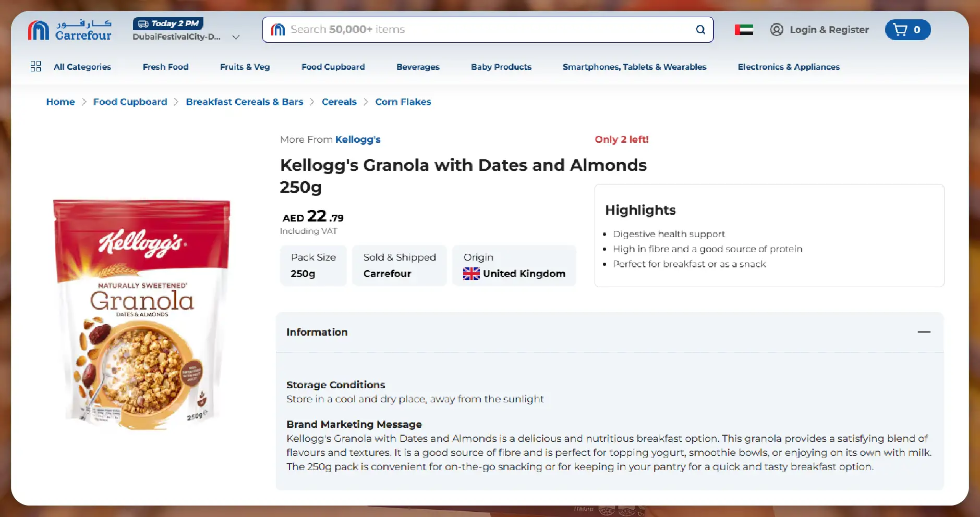Click the search magnifier icon

pyautogui.click(x=700, y=30)
